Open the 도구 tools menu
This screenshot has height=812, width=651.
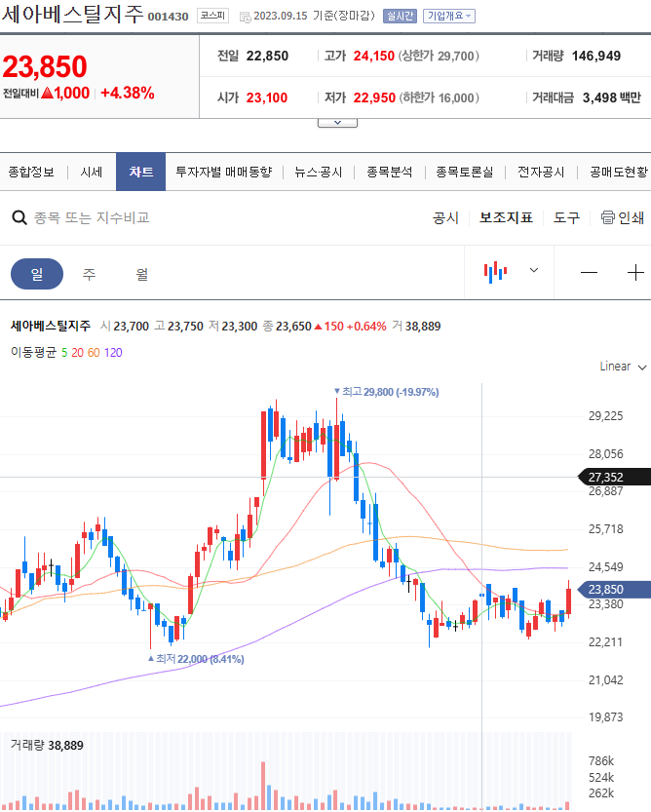[566, 217]
